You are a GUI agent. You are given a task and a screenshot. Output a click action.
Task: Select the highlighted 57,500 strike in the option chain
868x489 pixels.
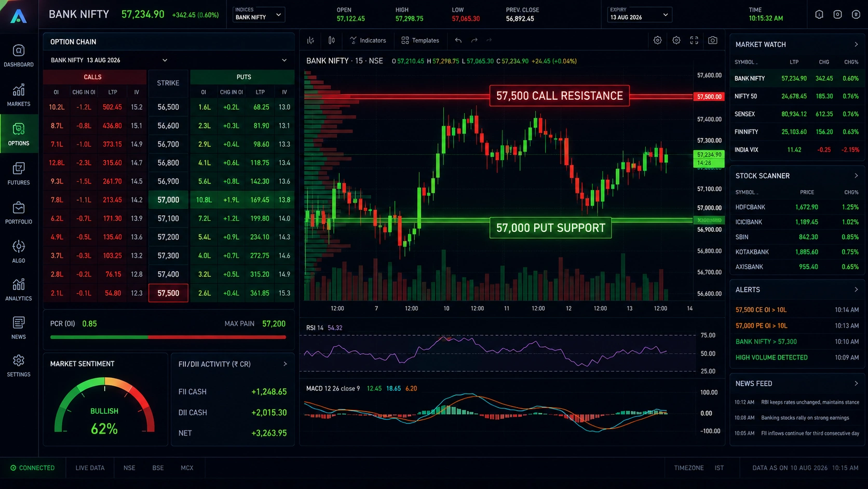(x=168, y=293)
